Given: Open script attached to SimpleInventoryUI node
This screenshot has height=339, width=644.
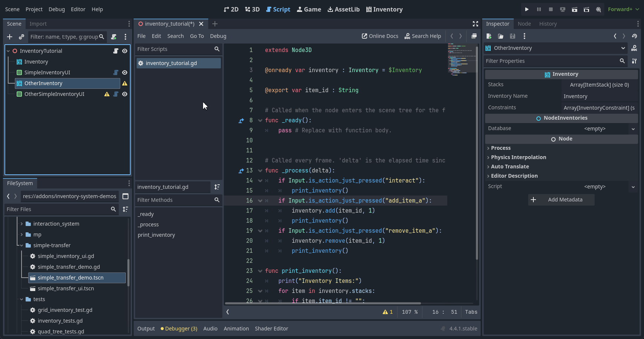Looking at the screenshot, I should tap(116, 72).
